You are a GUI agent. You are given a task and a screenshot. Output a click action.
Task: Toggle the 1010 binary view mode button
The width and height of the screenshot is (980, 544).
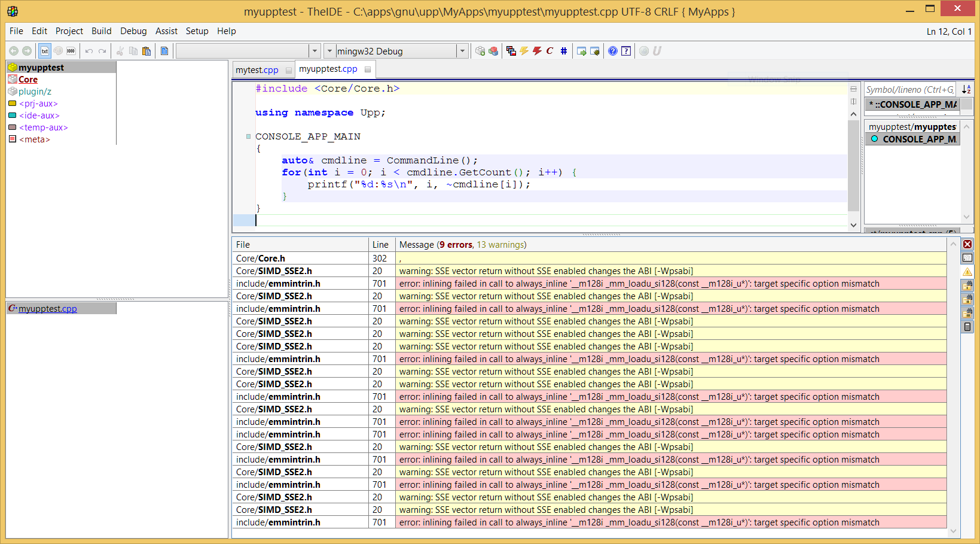[71, 51]
